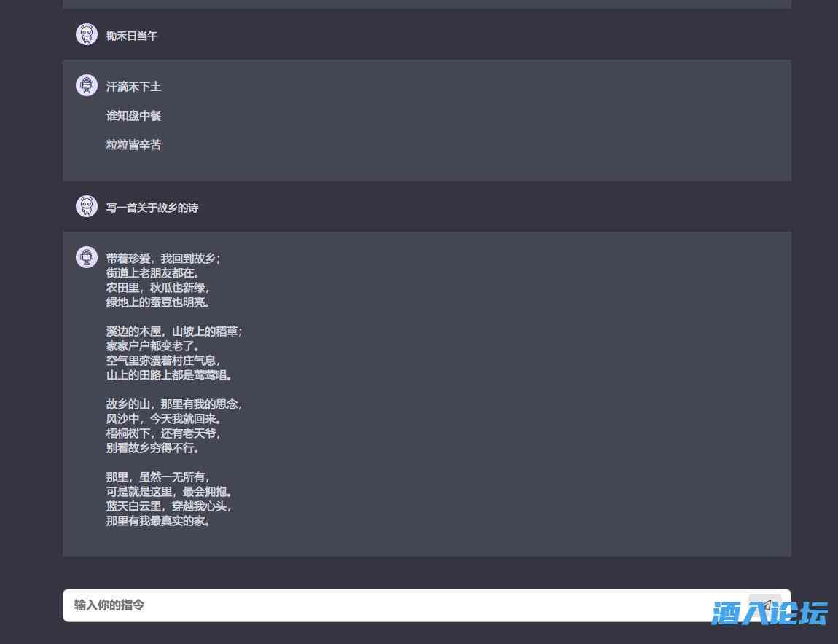Click poem line 风沙中，今天我就回来
The height and width of the screenshot is (644, 838).
coord(163,419)
